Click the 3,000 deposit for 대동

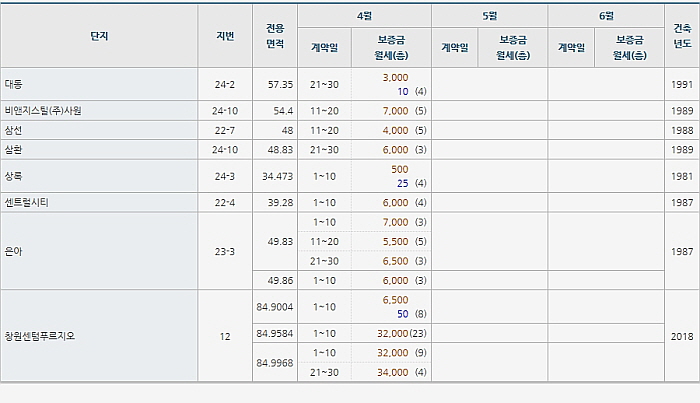pos(396,77)
